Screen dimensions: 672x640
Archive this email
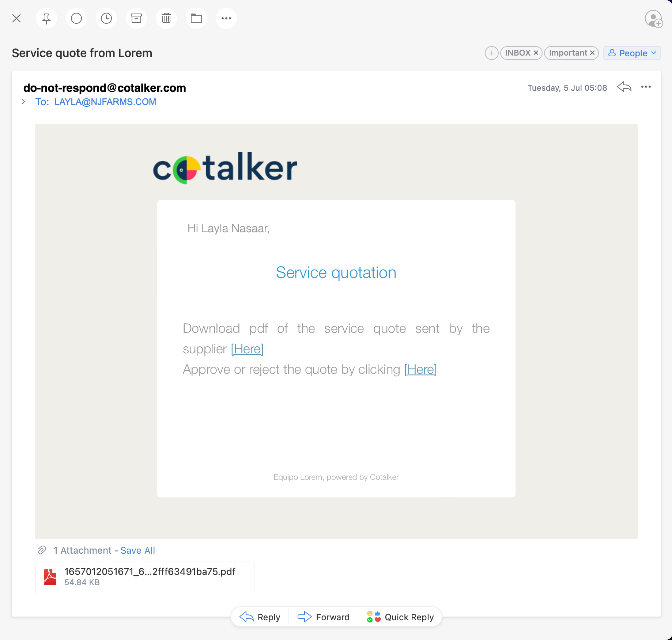[136, 18]
